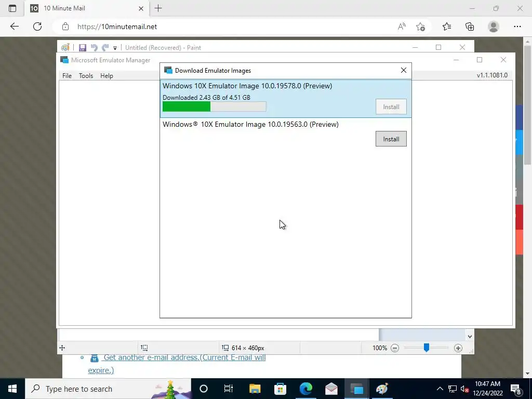This screenshot has height=399, width=532.
Task: Add this page to favorites star icon
Action: click(420, 26)
